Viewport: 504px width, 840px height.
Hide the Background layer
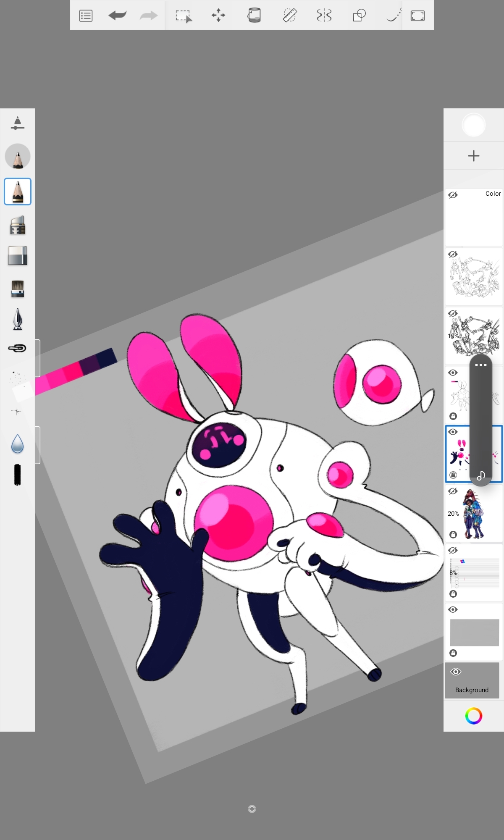click(x=456, y=672)
